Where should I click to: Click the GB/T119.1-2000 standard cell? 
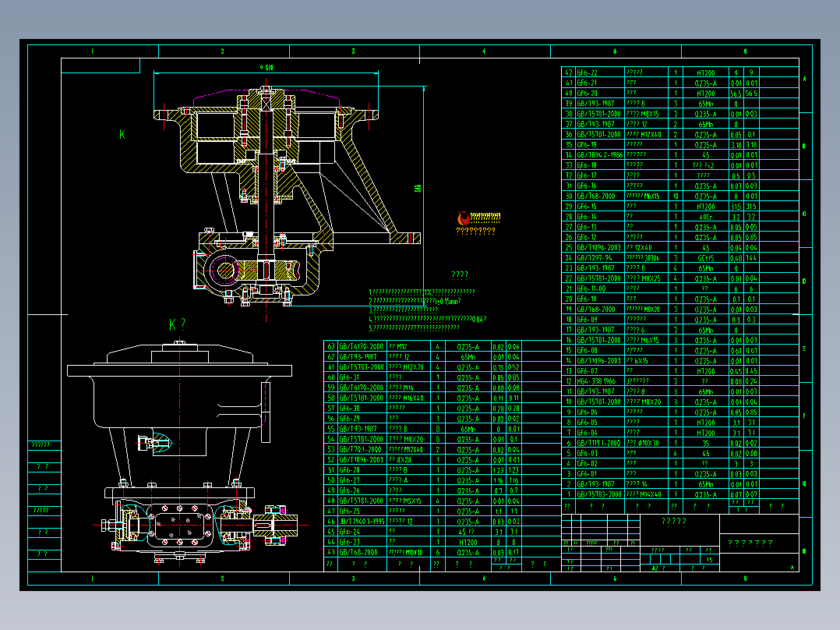600,443
